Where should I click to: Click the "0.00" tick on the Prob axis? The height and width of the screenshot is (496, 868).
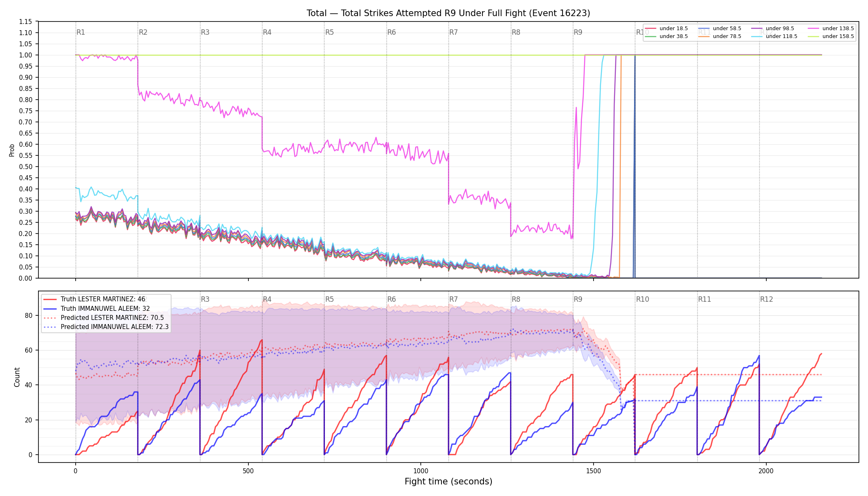[x=26, y=278]
